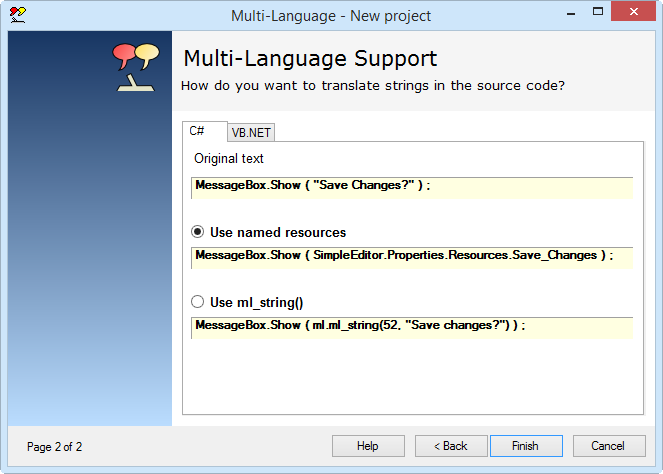Click the named resources code example field

point(411,256)
